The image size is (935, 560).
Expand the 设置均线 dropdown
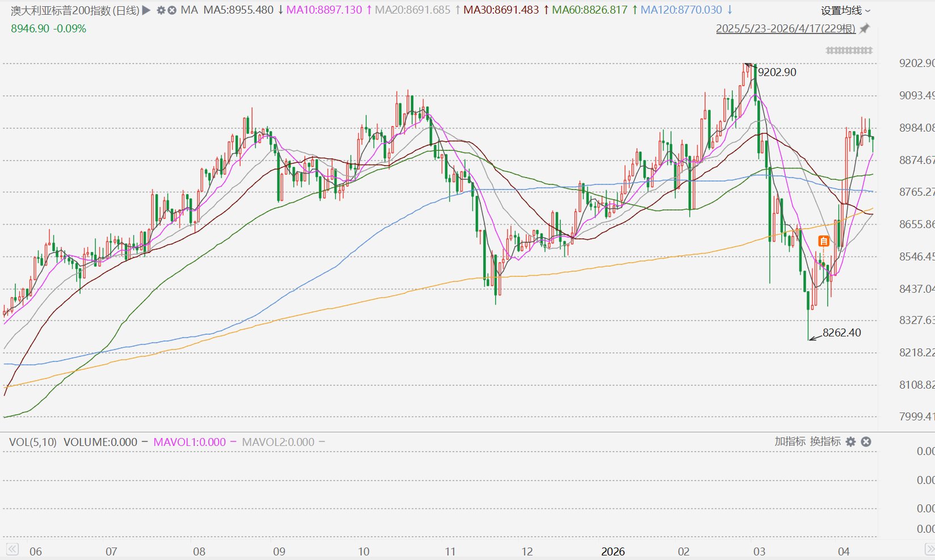pos(845,10)
